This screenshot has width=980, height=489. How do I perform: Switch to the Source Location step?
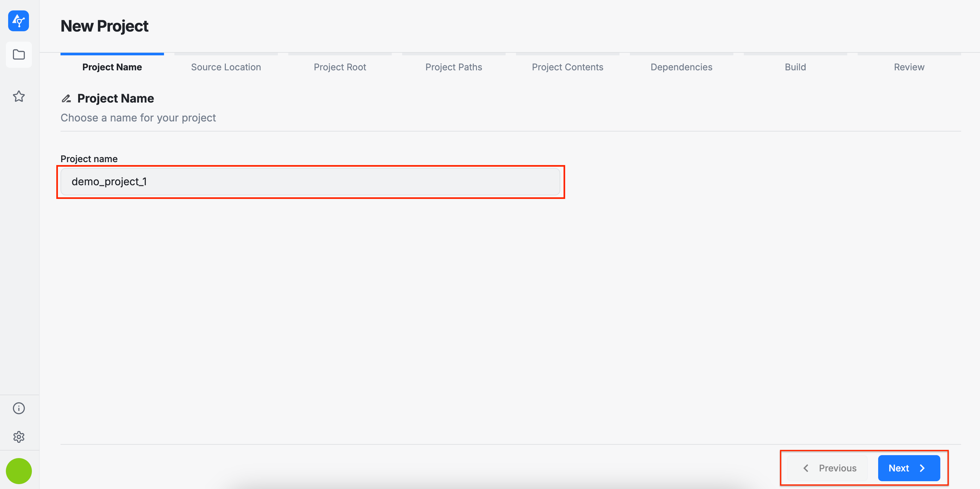click(x=226, y=67)
